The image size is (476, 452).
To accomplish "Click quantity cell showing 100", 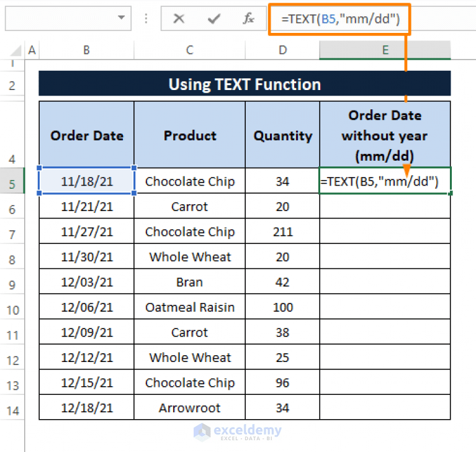I will [282, 307].
